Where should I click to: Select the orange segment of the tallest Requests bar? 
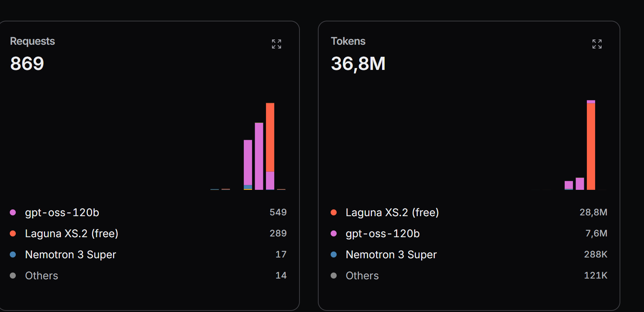(270, 137)
